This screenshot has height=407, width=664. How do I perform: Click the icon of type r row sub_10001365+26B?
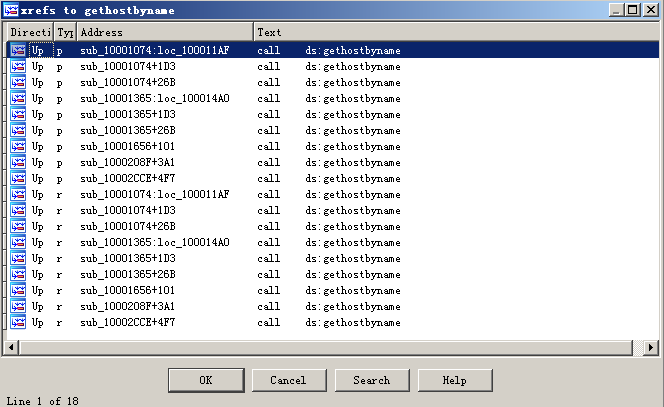click(x=18, y=274)
